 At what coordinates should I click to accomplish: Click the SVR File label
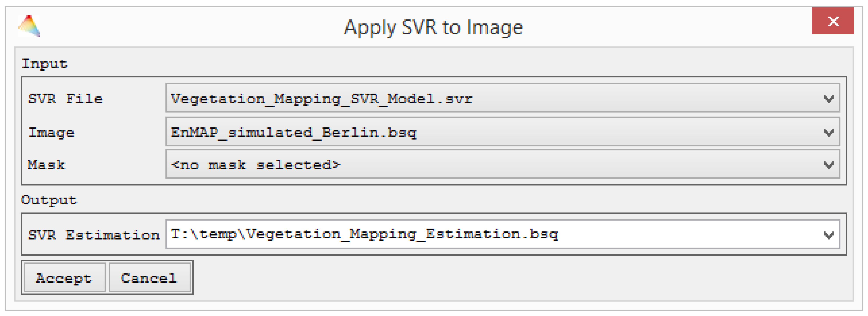(x=65, y=99)
